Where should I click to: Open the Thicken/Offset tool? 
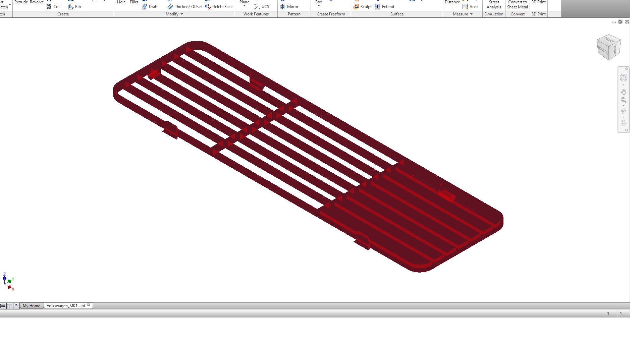[185, 7]
